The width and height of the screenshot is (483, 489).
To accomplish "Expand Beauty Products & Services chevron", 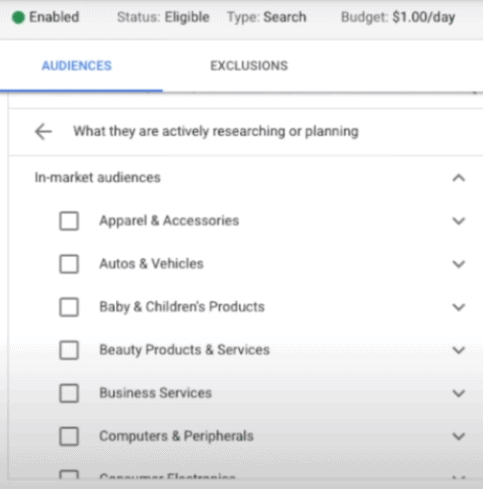I will (459, 350).
